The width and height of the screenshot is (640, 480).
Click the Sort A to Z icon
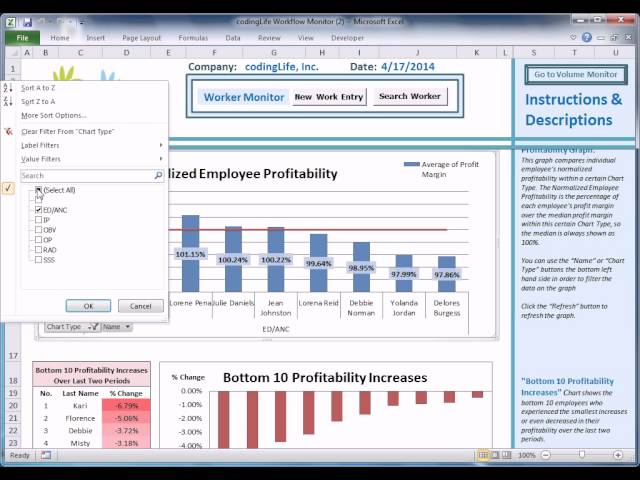point(8,87)
